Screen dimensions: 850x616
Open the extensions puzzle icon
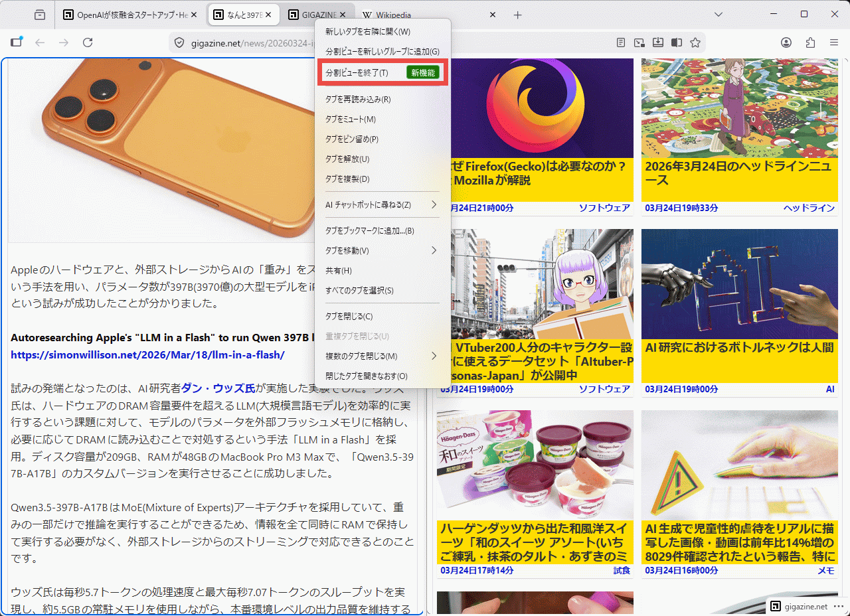tap(810, 42)
